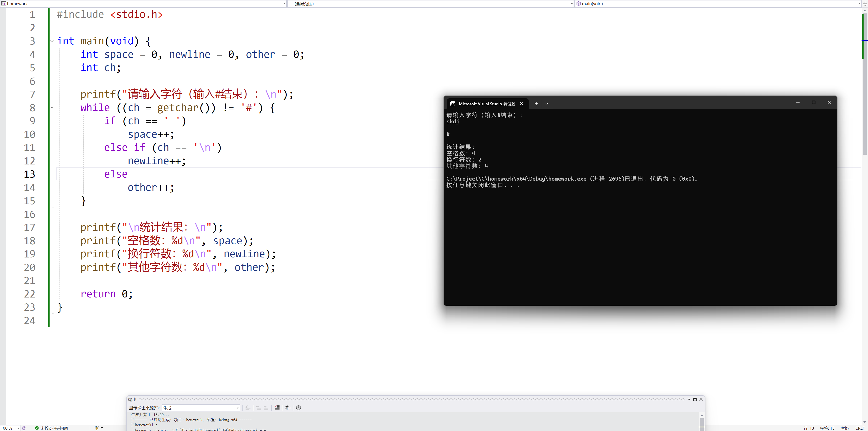Viewport: 868px width, 431px height.
Task: Click the IntelliCode lightbulb wrench icon
Action: coord(24,428)
